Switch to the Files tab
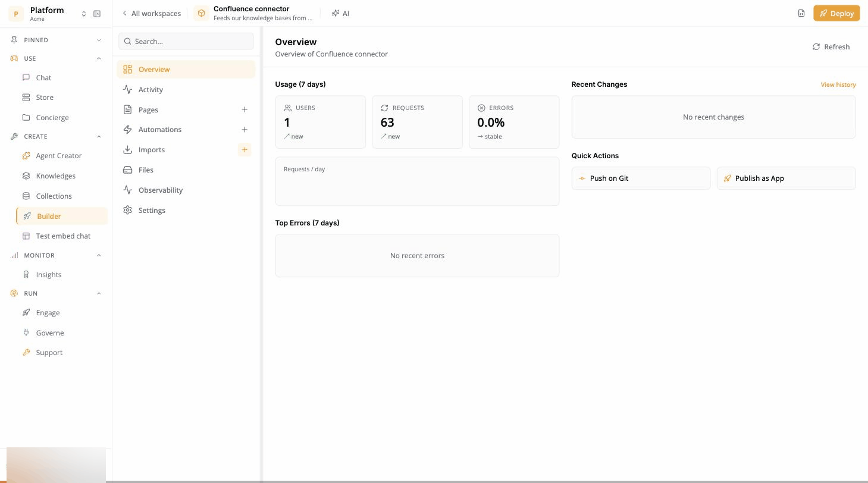 click(x=186, y=170)
